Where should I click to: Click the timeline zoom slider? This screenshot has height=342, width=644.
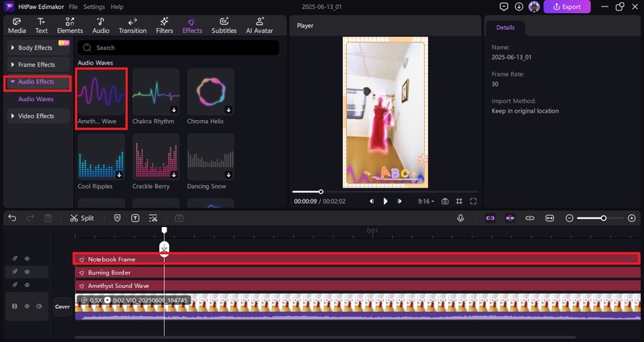click(x=603, y=218)
